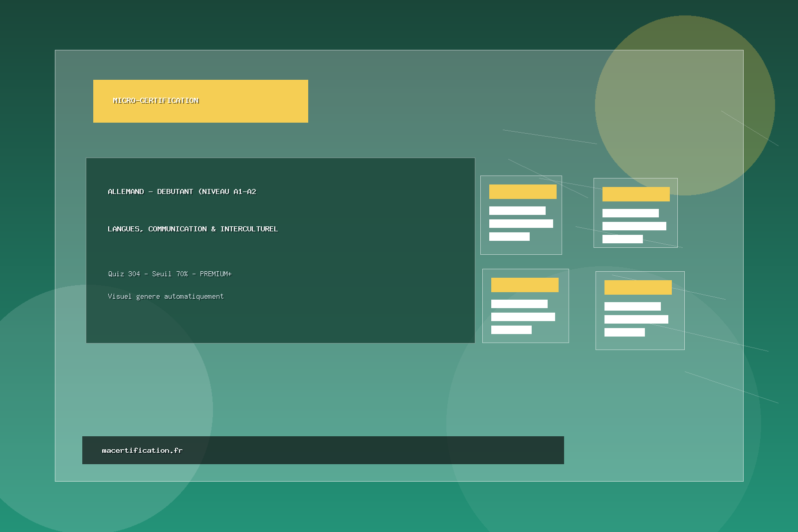Screen dimensions: 798x532
Task: Open the macertification.fr link
Action: pyautogui.click(x=142, y=450)
